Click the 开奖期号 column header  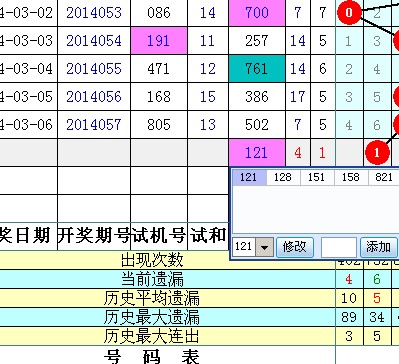(x=94, y=235)
